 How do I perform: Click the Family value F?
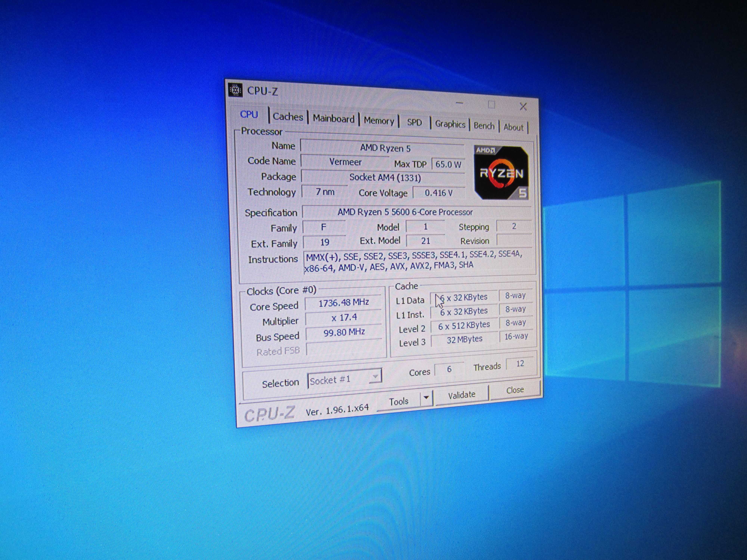click(x=324, y=228)
